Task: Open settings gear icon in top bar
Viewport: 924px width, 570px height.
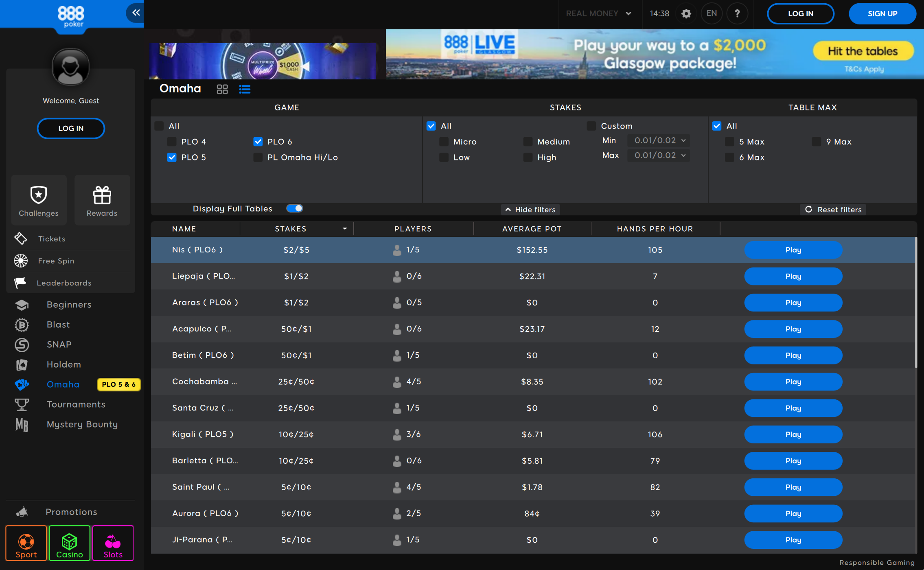Action: (x=686, y=14)
